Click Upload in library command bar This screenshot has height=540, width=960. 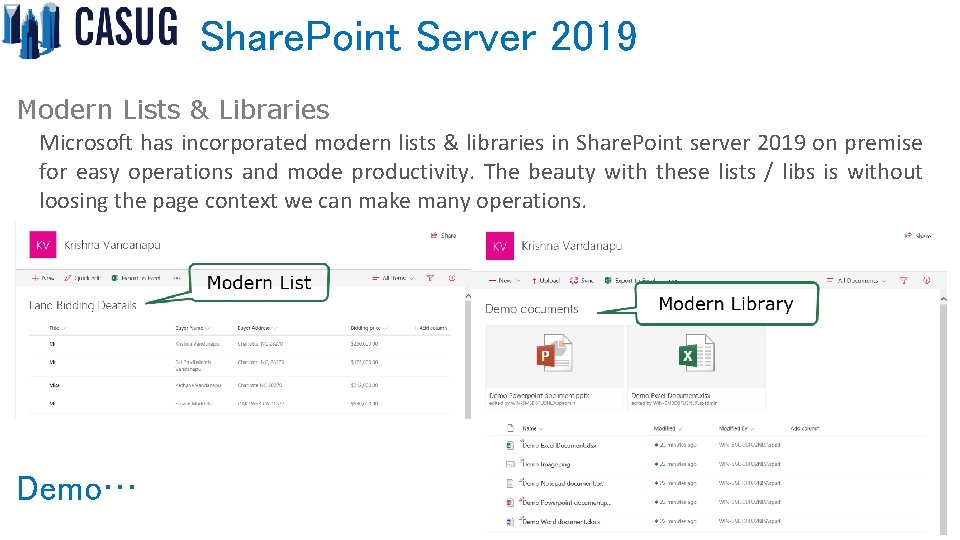546,280
